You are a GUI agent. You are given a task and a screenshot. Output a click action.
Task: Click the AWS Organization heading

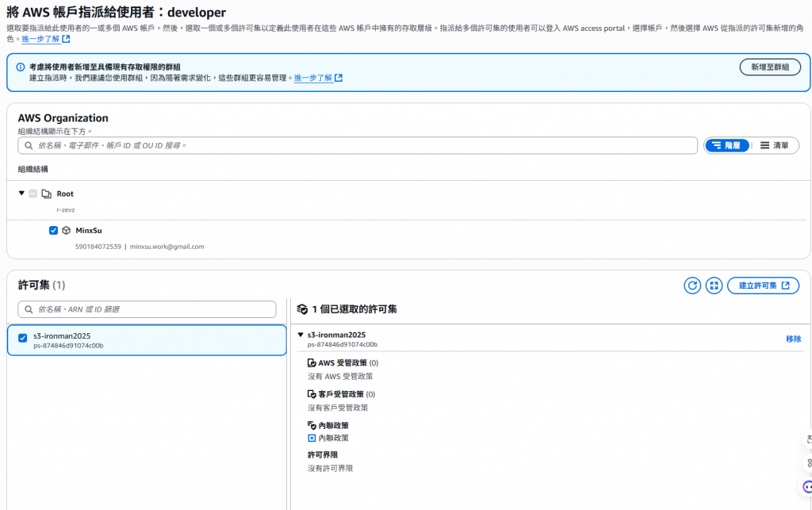[63, 118]
